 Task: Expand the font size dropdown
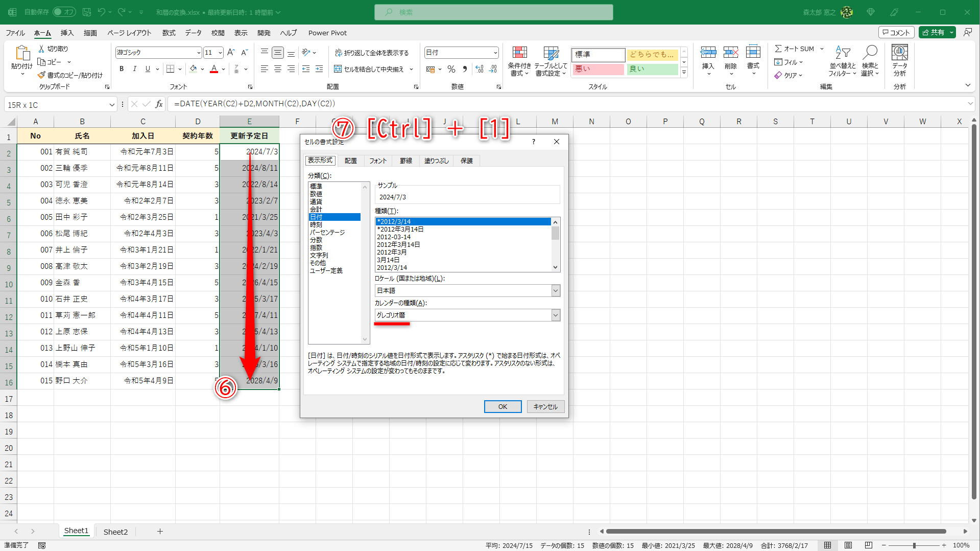pyautogui.click(x=220, y=52)
